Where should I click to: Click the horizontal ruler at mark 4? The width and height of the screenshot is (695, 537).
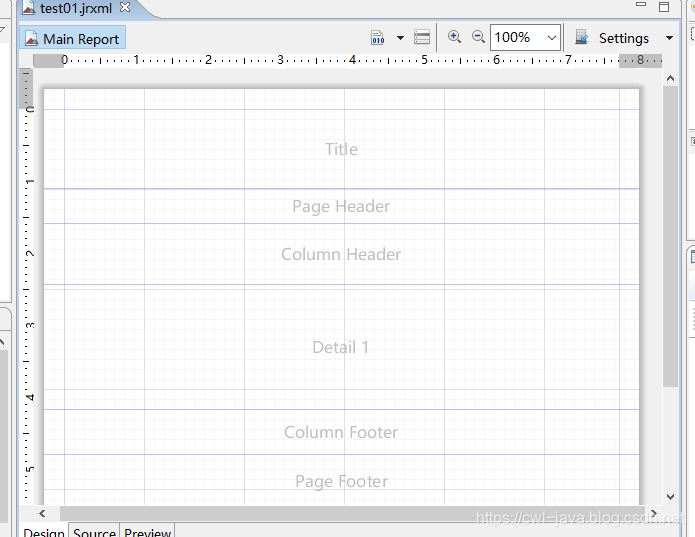pyautogui.click(x=352, y=60)
